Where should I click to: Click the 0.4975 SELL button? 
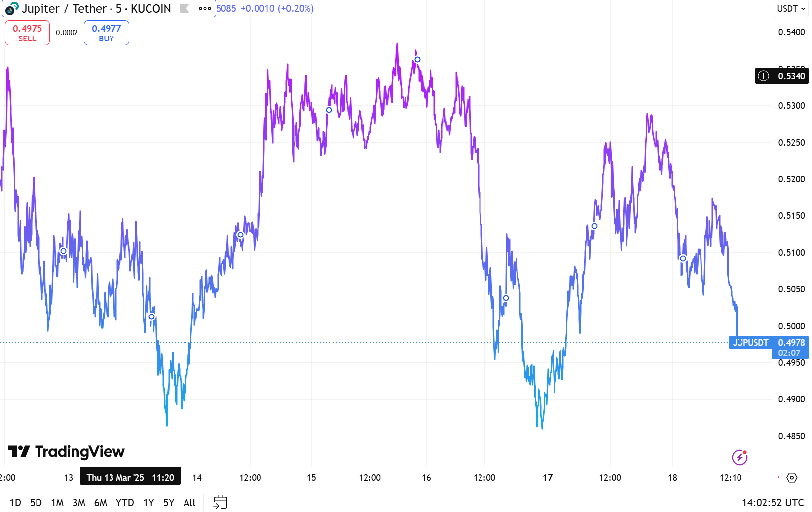click(27, 33)
